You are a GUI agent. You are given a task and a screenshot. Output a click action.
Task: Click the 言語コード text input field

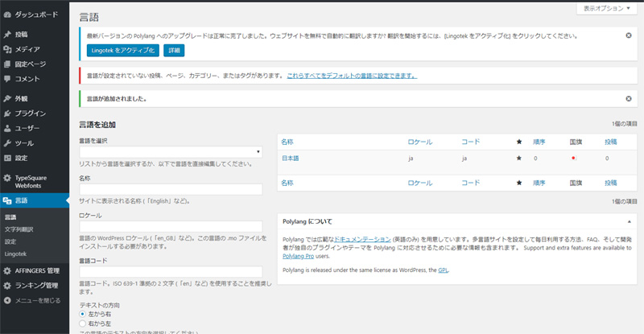[171, 271]
